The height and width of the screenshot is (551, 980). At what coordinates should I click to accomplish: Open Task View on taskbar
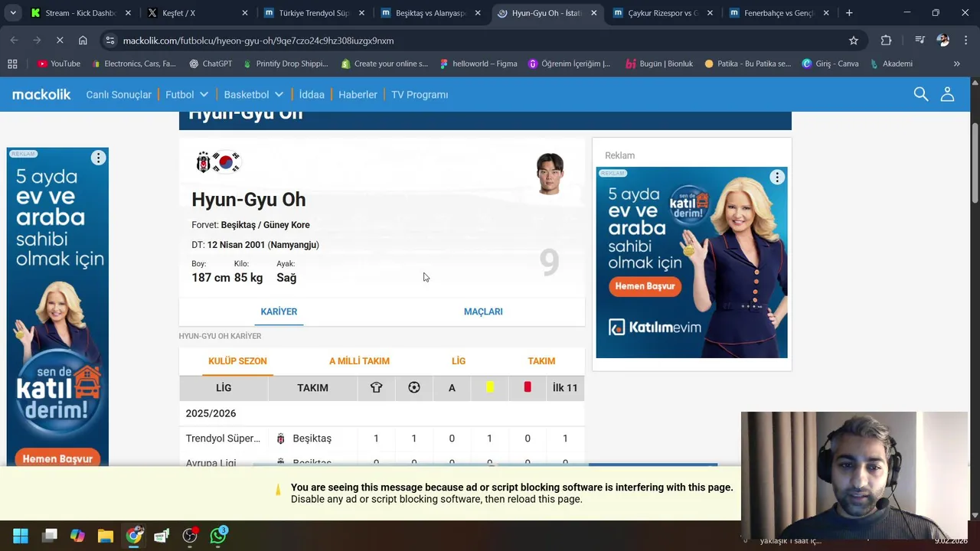50,536
